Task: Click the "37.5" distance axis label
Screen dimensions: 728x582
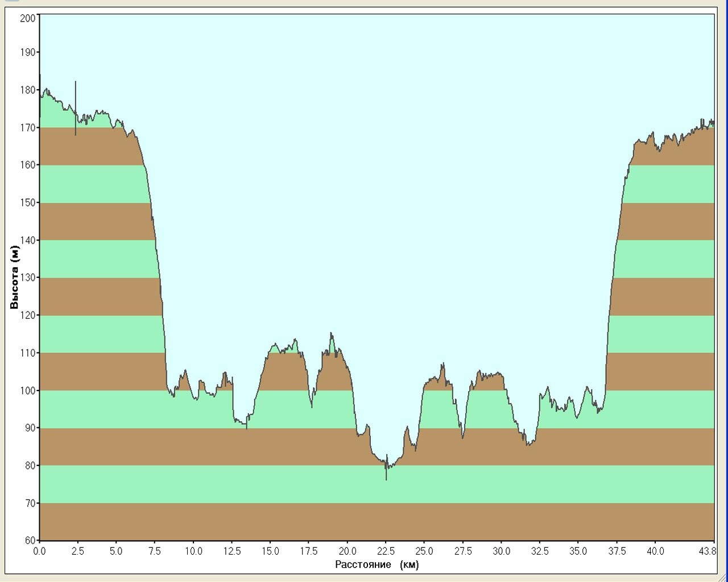Action: point(617,551)
